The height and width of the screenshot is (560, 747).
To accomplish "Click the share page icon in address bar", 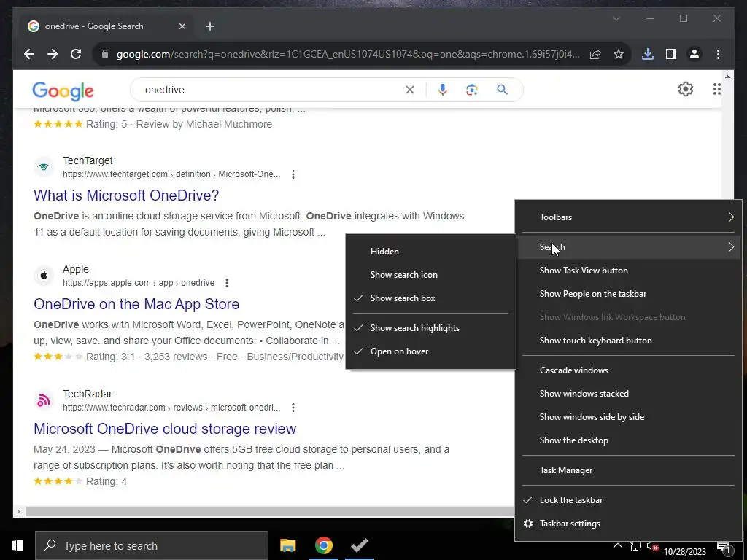I will tap(595, 54).
